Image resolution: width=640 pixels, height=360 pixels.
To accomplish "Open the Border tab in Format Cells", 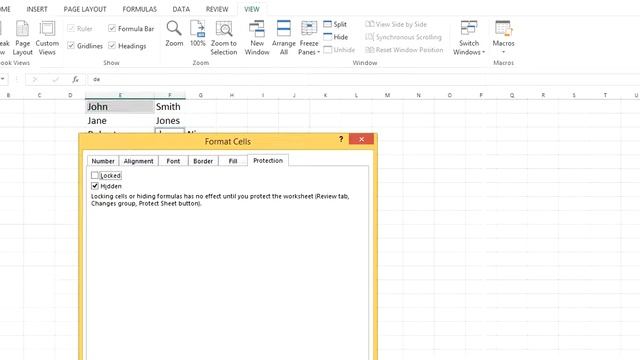I will click(x=203, y=161).
